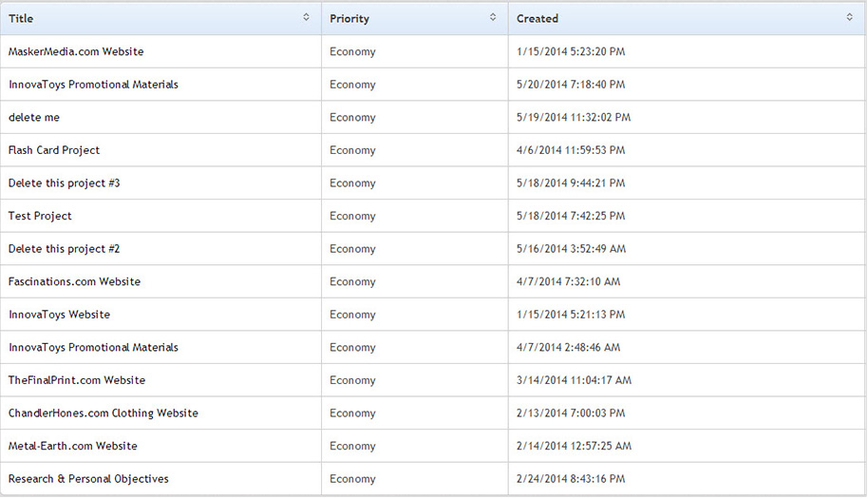
Task: Sort by Created column header text
Action: pos(538,18)
